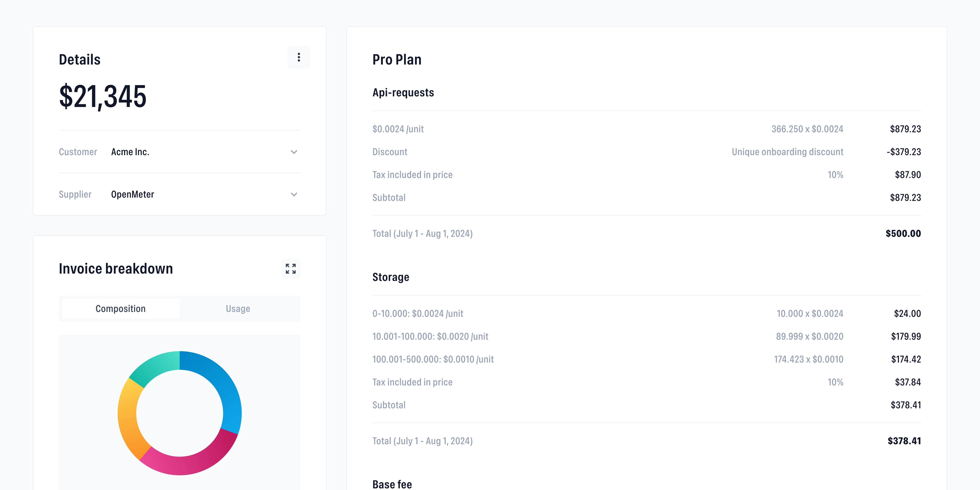Click the $21,345 invoice total amount
This screenshot has height=490, width=980.
[103, 96]
